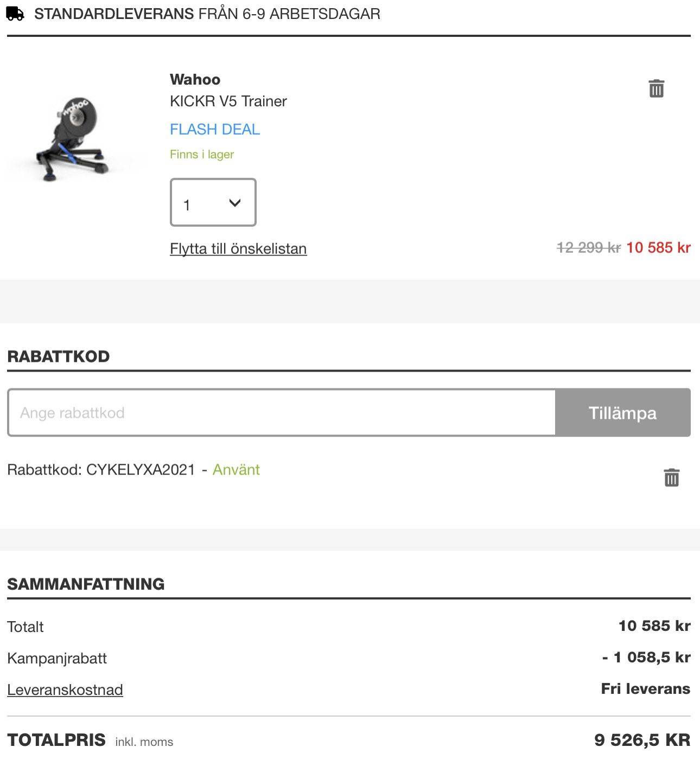Click the Flytta till önskelistan link
The image size is (700, 760).
238,249
